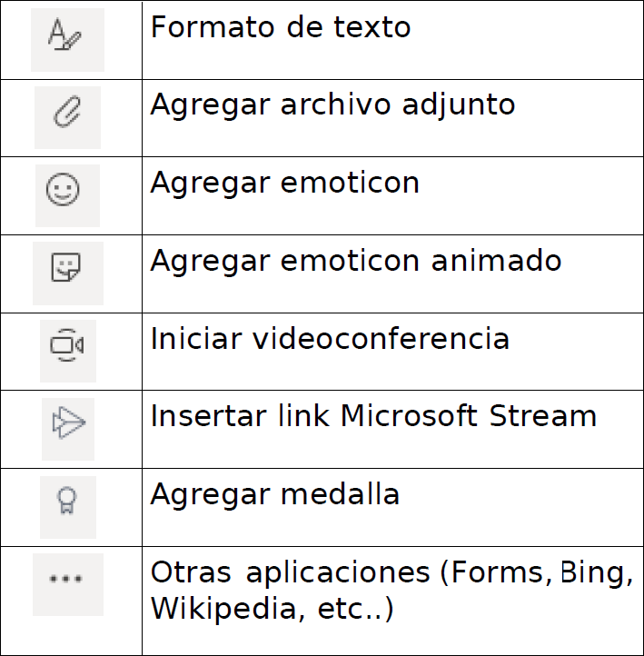Screen dimensions: 644x656
Task: Select the 'Agregar medalla' label
Action: [x=275, y=496]
